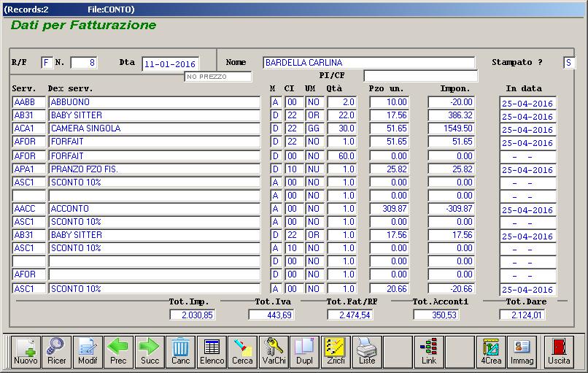Click unit GG in CAMERA SINGOLA row
Screen dimensions: 588x373
click(314, 128)
